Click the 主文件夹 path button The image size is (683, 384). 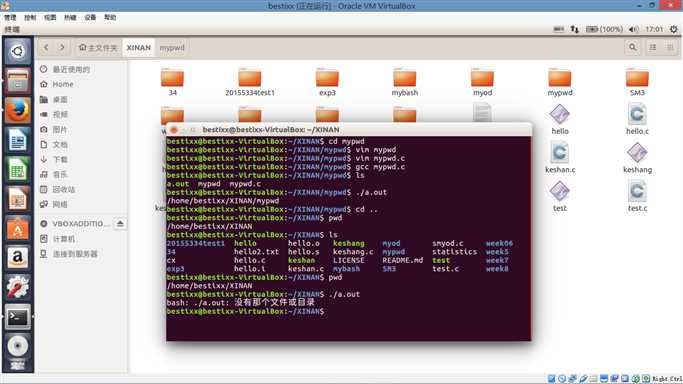[x=98, y=47]
